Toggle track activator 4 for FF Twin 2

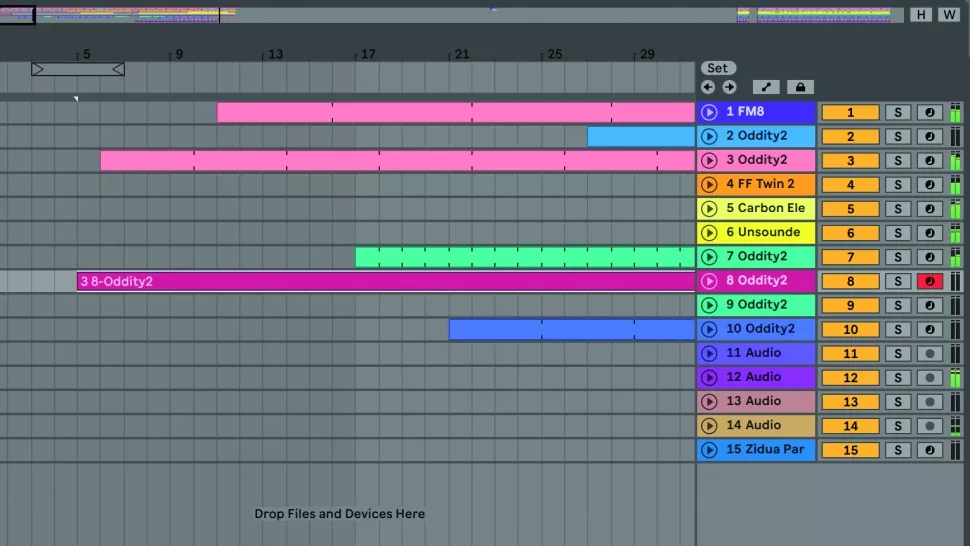(850, 185)
